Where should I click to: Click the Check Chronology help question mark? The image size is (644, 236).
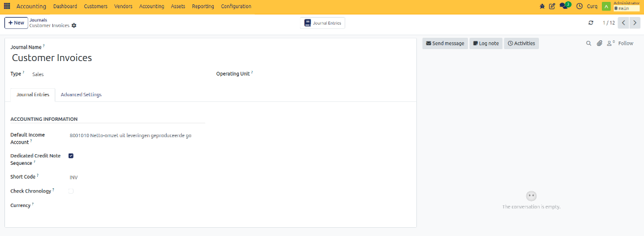(x=53, y=189)
